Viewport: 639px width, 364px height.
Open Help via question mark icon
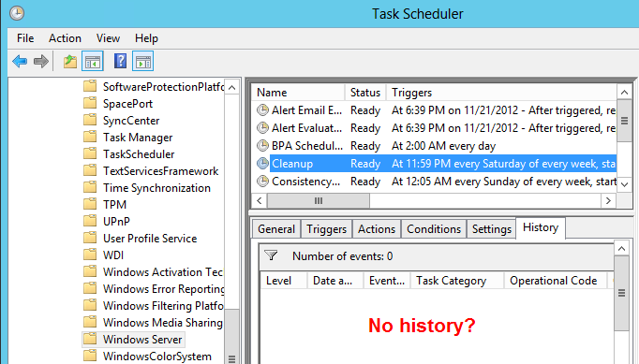[120, 62]
